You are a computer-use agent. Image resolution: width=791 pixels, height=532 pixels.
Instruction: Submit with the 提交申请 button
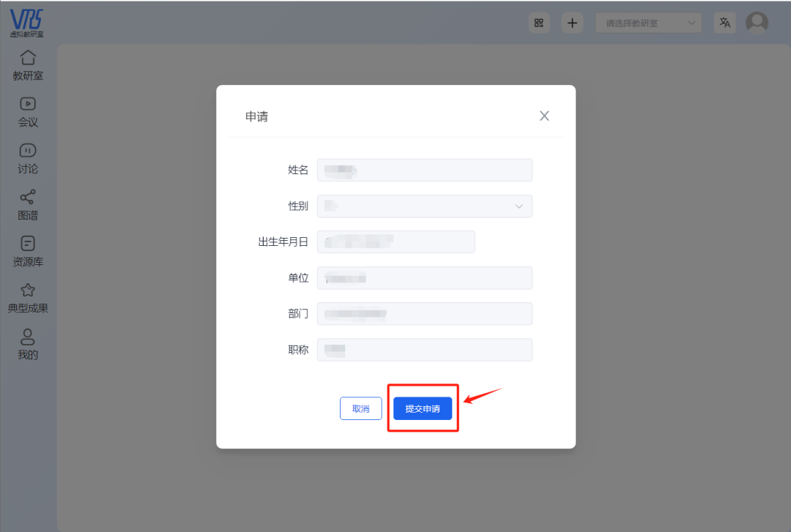tap(423, 408)
